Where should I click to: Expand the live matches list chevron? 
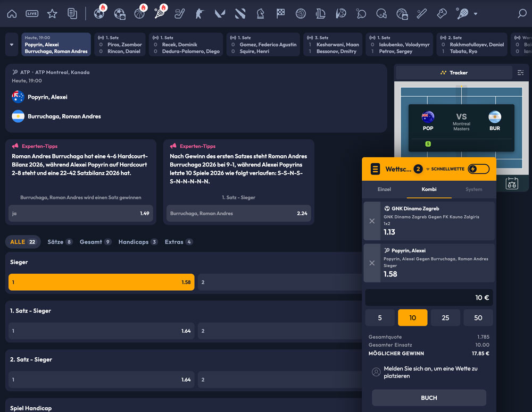[x=12, y=45]
